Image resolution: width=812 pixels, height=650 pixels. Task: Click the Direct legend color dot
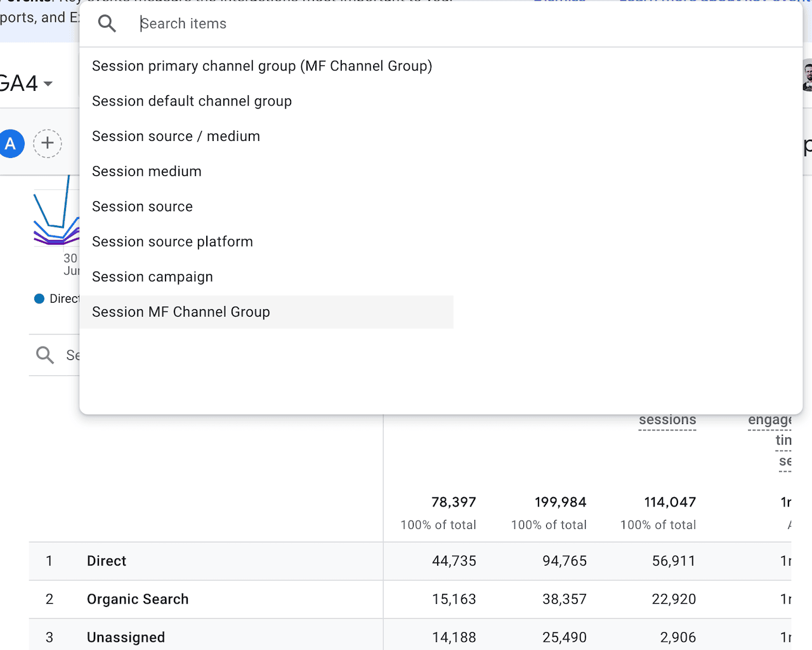point(38,298)
